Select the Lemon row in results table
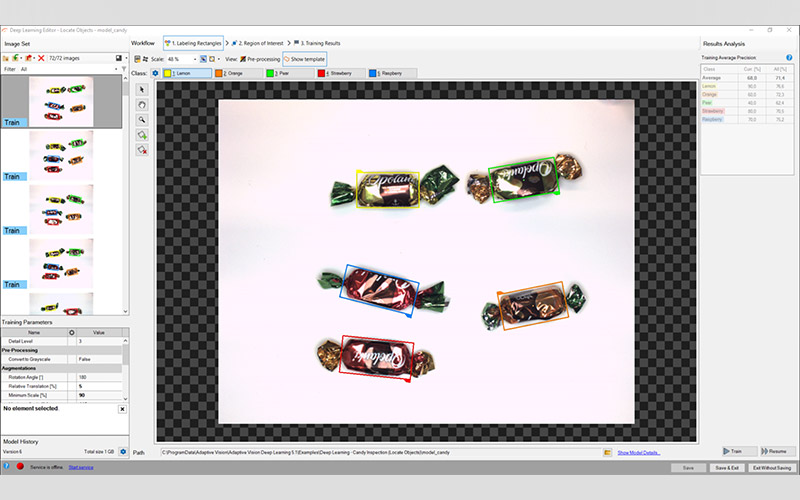Viewport: 800px width, 500px height. [x=747, y=86]
